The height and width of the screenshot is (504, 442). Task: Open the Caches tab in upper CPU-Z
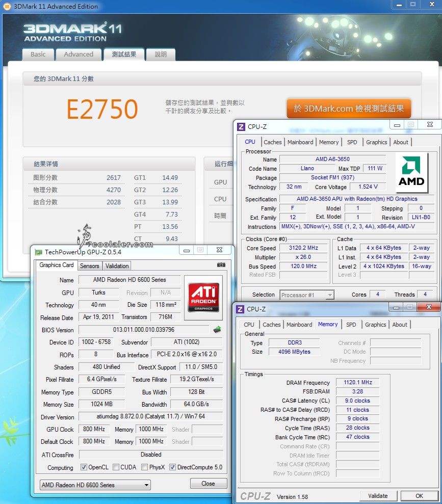pyautogui.click(x=273, y=142)
